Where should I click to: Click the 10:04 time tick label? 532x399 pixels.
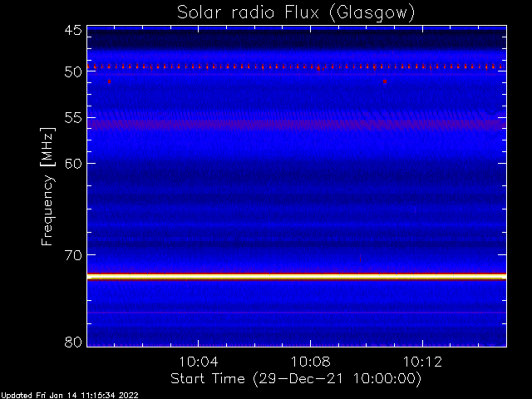click(199, 362)
